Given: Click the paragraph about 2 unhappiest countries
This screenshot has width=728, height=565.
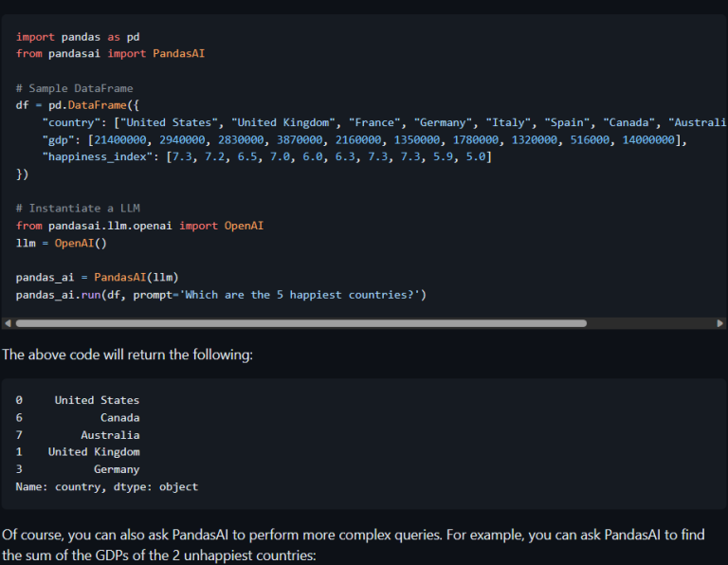Looking at the screenshot, I should (x=353, y=545).
